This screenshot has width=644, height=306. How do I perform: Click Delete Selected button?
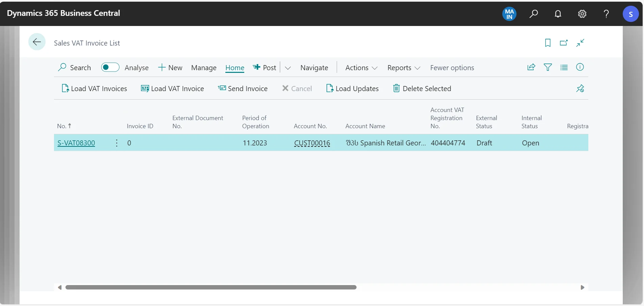coord(422,88)
